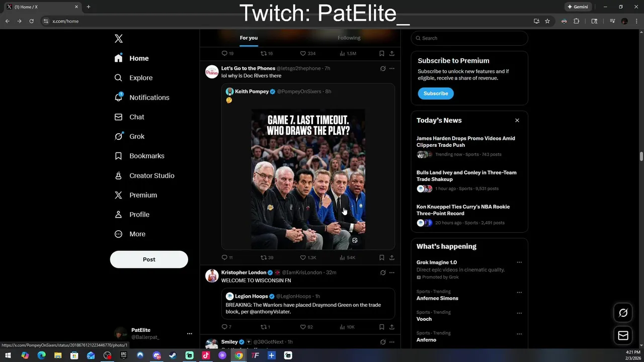The height and width of the screenshot is (362, 644).
Task: Bookmark the Doc Rivers post
Action: coord(382,257)
